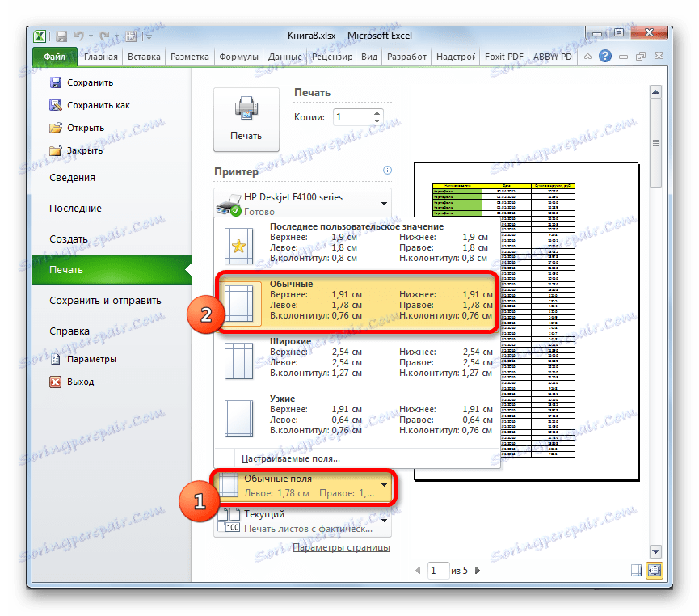Click the Redo arrow in quick access toolbar
The image size is (699, 616).
(x=105, y=36)
